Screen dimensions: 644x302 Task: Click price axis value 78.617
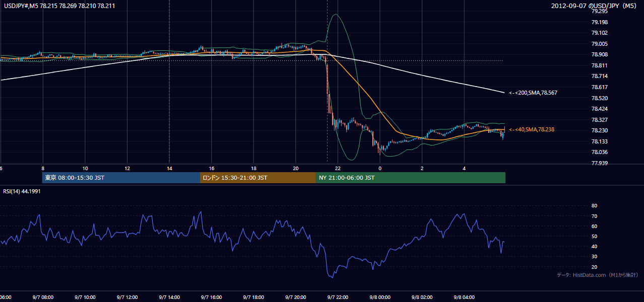point(599,87)
